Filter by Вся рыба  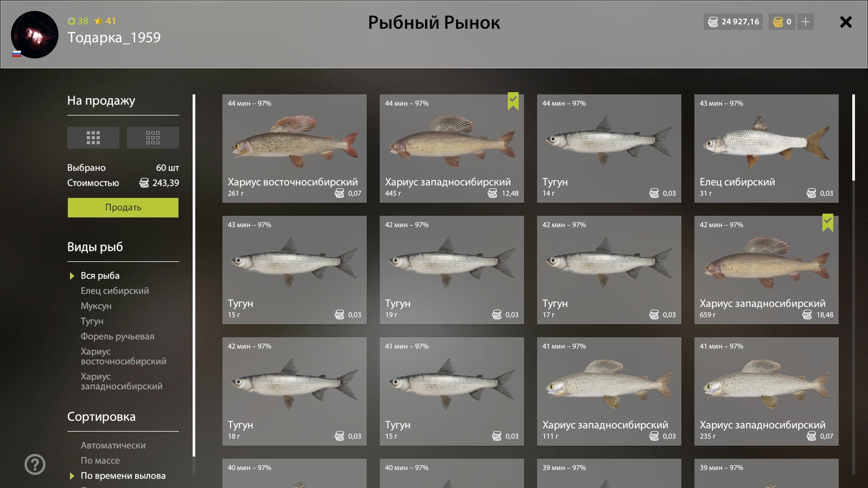(x=100, y=275)
